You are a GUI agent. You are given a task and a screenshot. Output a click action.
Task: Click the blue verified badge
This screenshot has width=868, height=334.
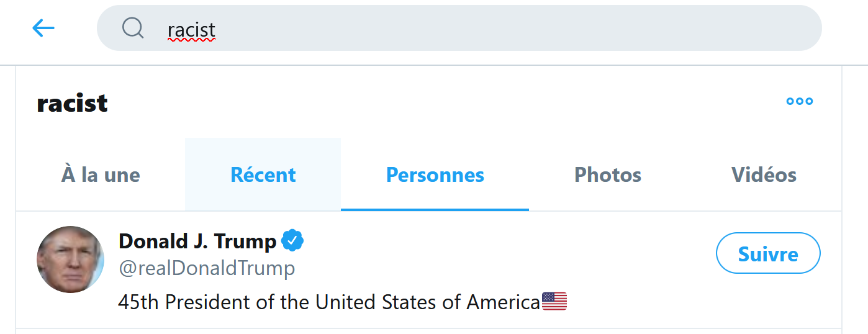coord(292,240)
